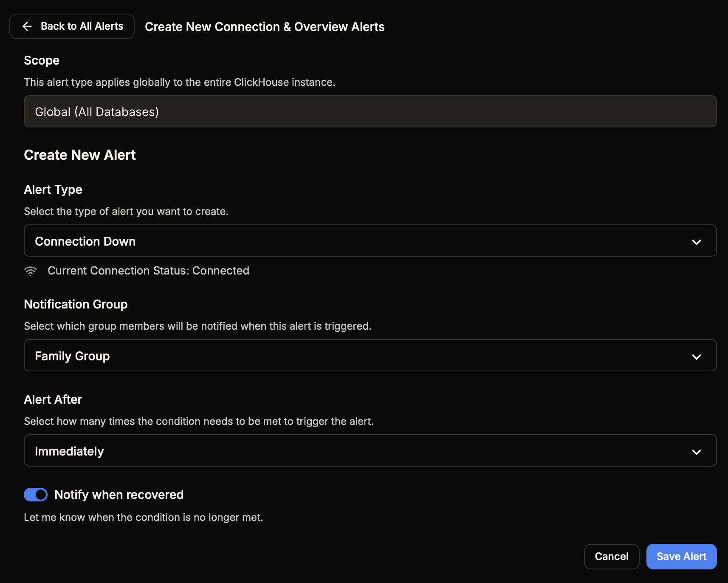Click the Alert Type section label
Image resolution: width=728 pixels, height=583 pixels.
53,190
